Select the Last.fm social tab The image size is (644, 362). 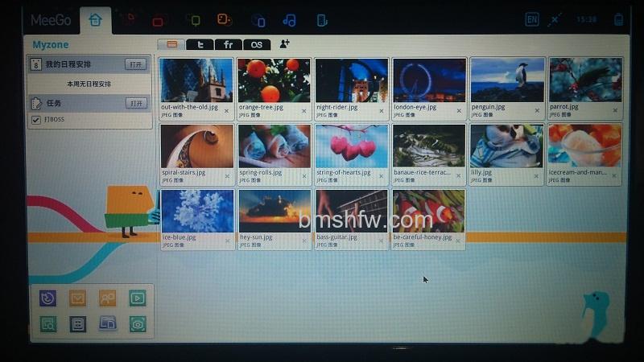(x=257, y=44)
